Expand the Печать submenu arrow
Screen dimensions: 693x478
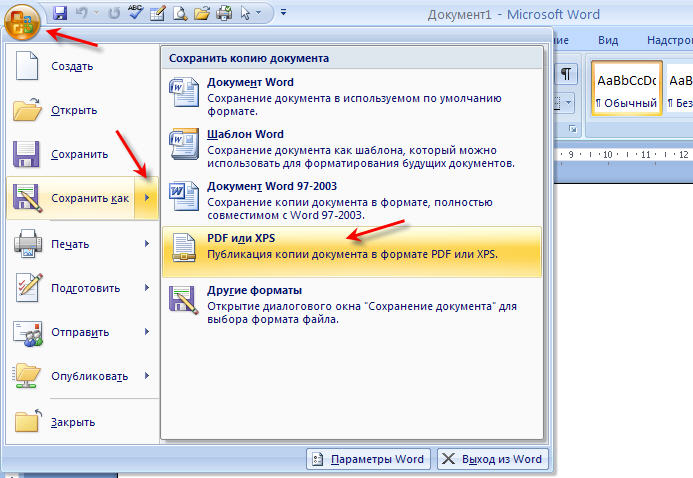[x=147, y=243]
